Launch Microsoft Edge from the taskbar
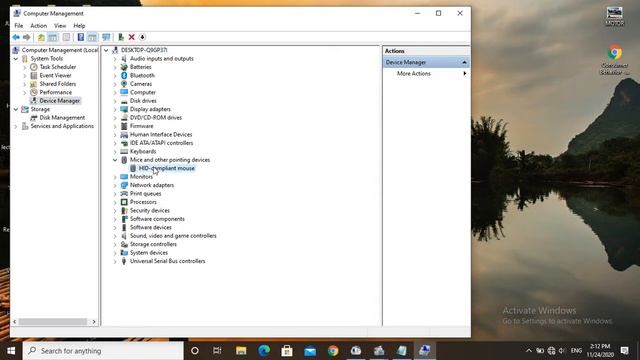The width and height of the screenshot is (640, 360). (x=264, y=351)
